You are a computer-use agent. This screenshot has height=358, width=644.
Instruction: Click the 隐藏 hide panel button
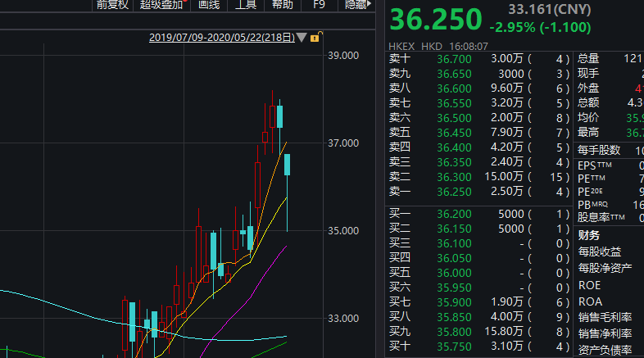click(357, 5)
